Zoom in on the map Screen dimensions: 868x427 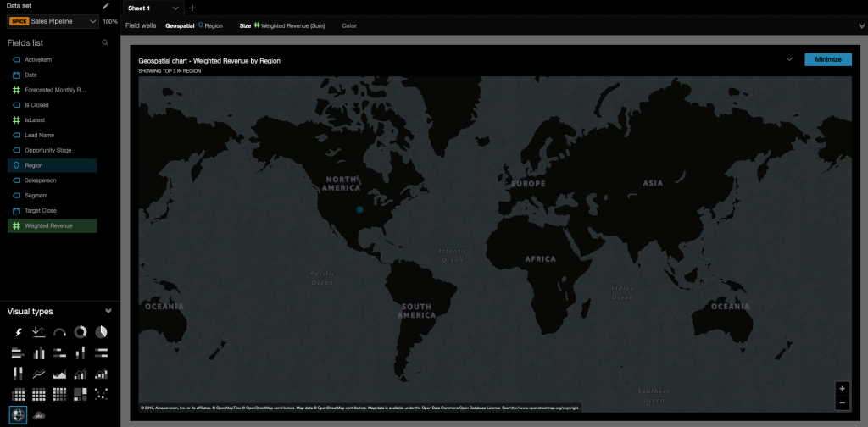841,389
